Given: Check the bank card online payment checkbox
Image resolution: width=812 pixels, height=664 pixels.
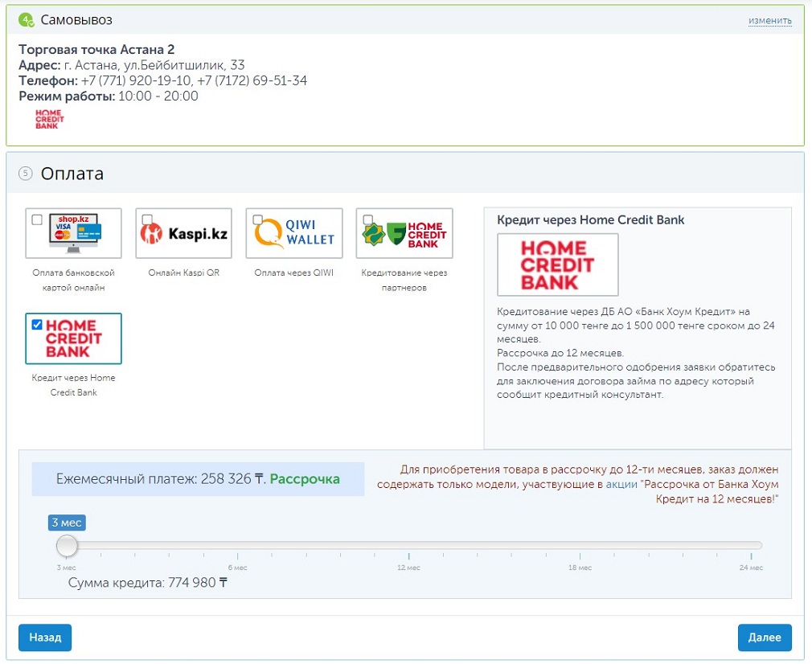Looking at the screenshot, I should click(x=37, y=219).
